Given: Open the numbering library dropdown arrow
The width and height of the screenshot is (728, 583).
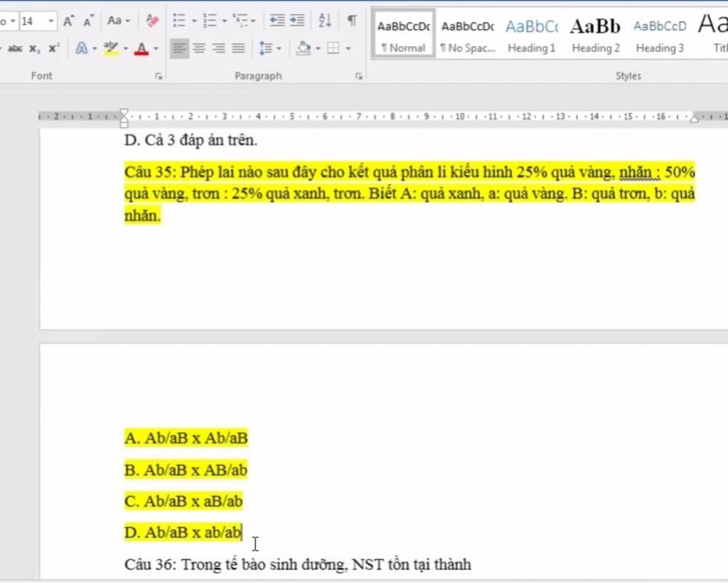Looking at the screenshot, I should tap(224, 21).
